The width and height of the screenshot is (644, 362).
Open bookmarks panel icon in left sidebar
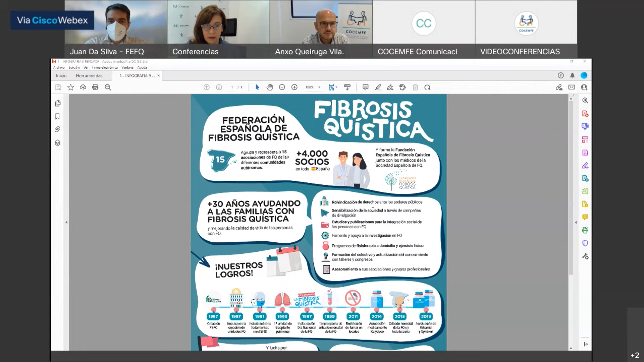click(x=57, y=117)
